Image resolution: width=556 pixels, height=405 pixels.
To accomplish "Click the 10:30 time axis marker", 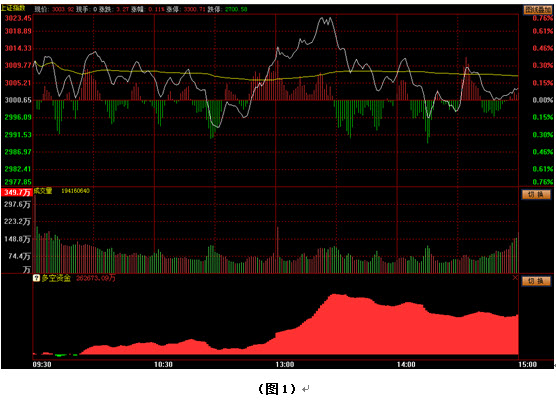I will [x=163, y=365].
